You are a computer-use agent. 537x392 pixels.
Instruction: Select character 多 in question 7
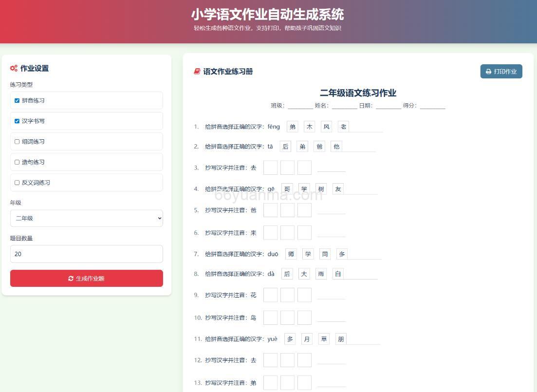coord(341,254)
